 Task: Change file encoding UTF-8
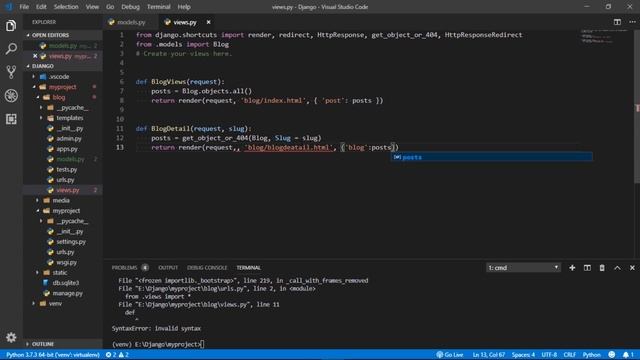tap(549, 355)
